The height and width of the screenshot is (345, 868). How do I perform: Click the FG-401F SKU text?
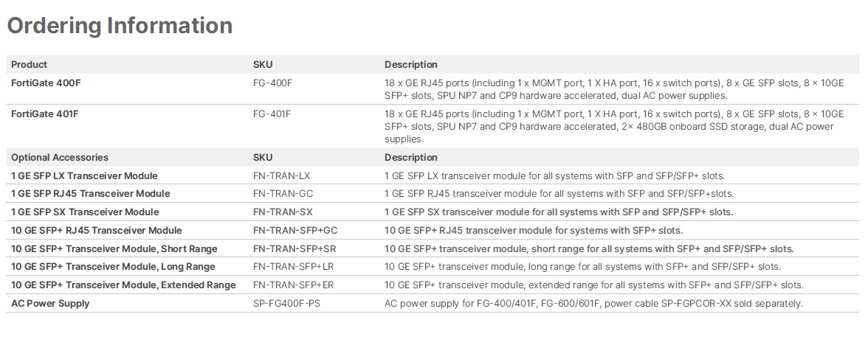click(x=272, y=114)
